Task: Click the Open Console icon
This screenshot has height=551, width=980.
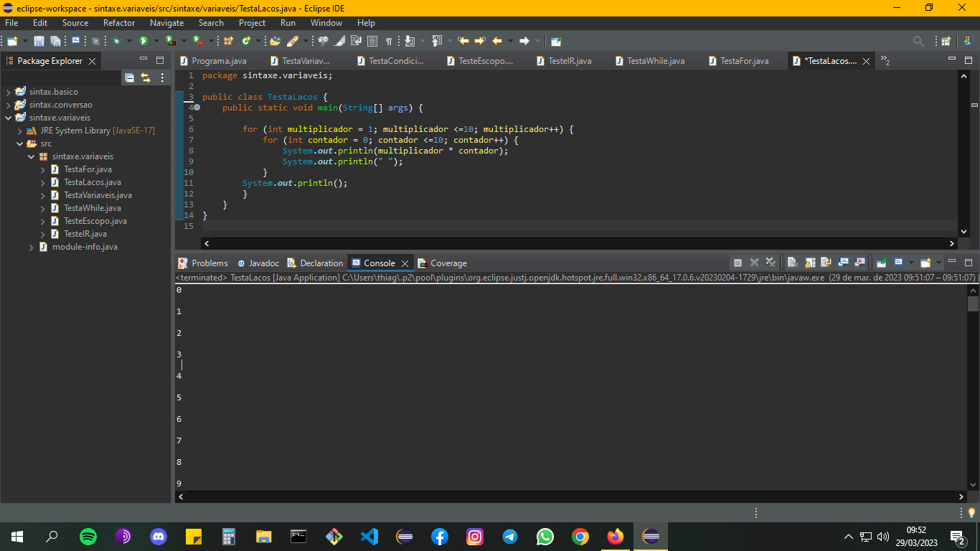Action: click(925, 263)
